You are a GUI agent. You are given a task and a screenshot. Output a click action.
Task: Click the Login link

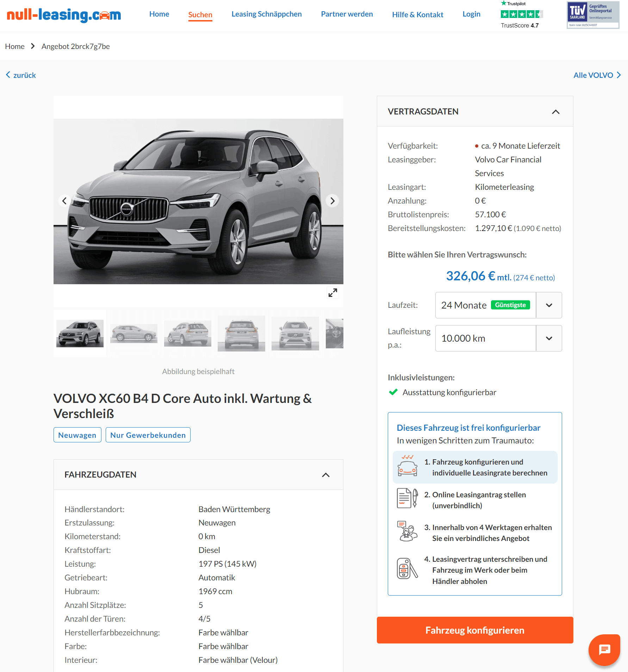click(471, 14)
